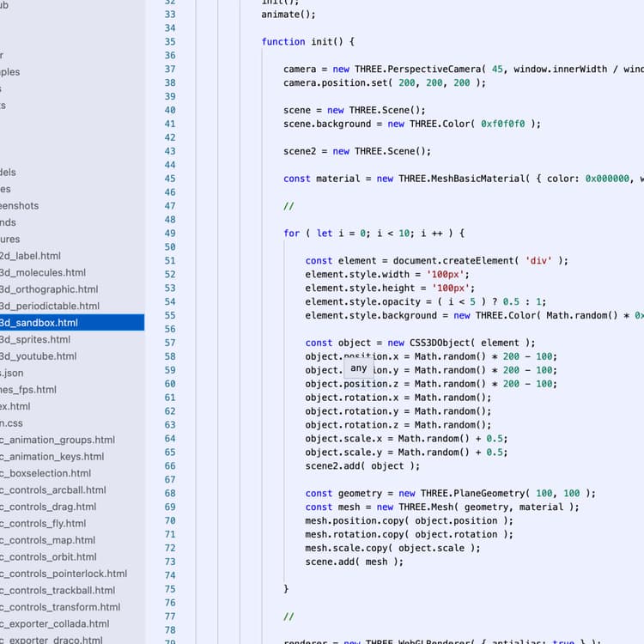Select the controls_arcball.html file
644x644 pixels.
pos(52,490)
